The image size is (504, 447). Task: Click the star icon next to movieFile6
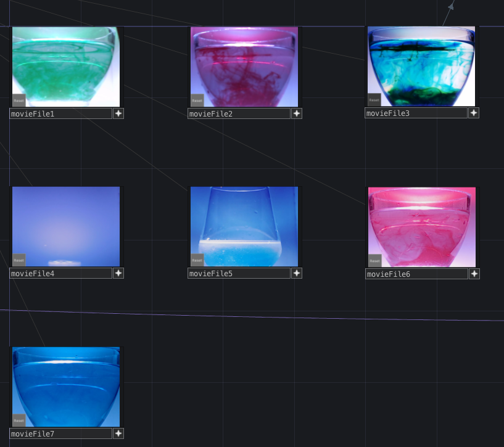pyautogui.click(x=474, y=274)
